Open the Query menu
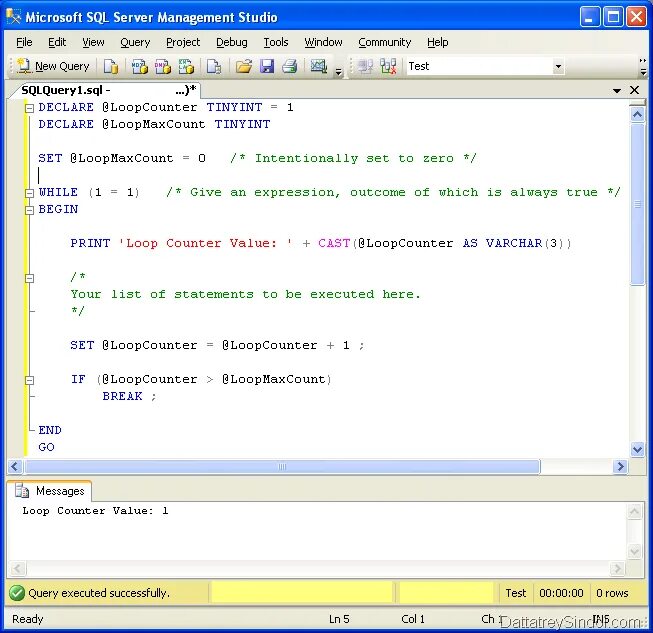 (x=135, y=42)
